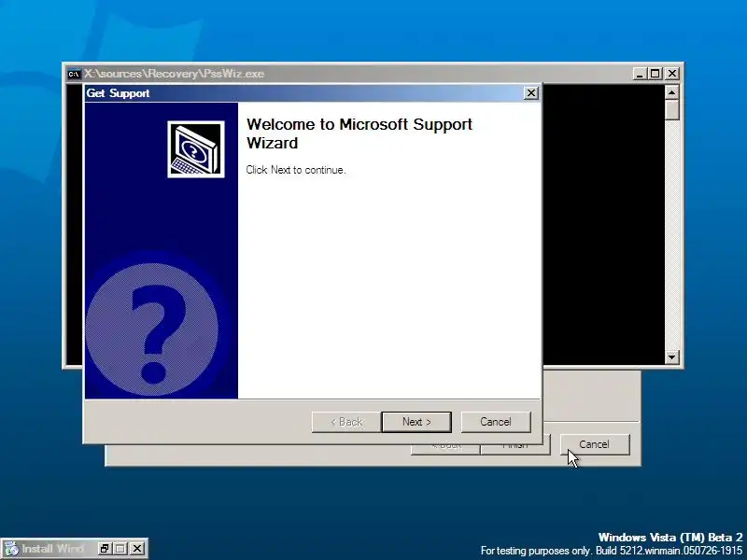Click the 'Click Next to continue.' text
This screenshot has width=747, height=560.
coord(296,170)
